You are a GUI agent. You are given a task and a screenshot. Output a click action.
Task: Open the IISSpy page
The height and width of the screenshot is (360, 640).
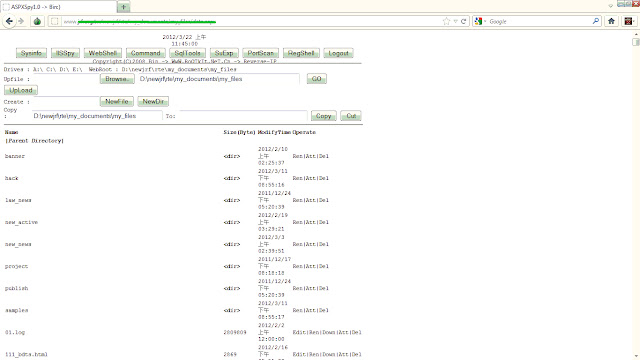(x=65, y=53)
